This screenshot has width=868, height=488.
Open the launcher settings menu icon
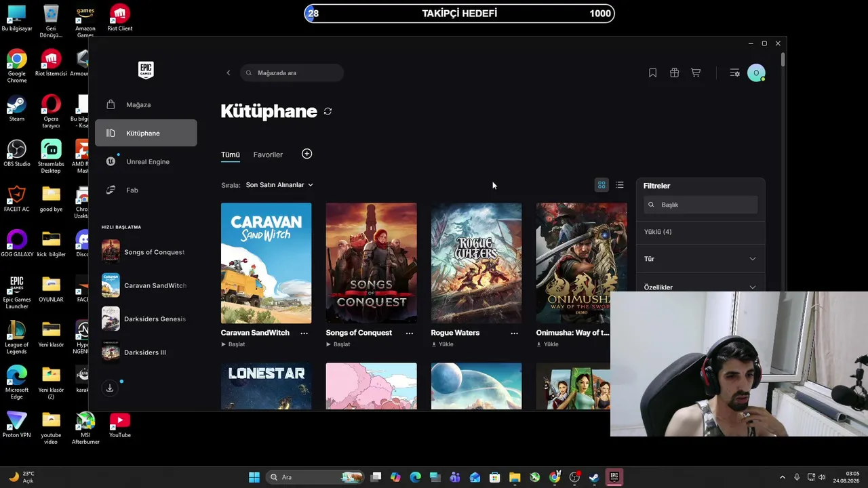(x=734, y=73)
